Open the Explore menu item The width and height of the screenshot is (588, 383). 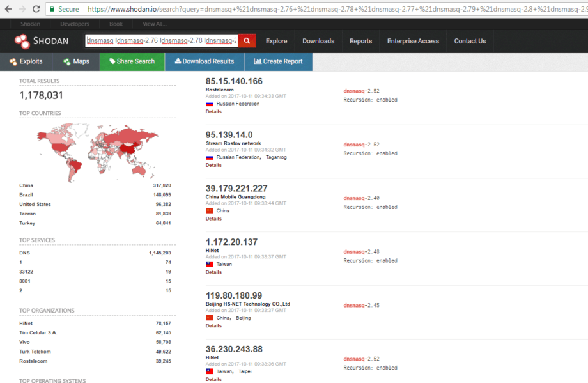[276, 41]
